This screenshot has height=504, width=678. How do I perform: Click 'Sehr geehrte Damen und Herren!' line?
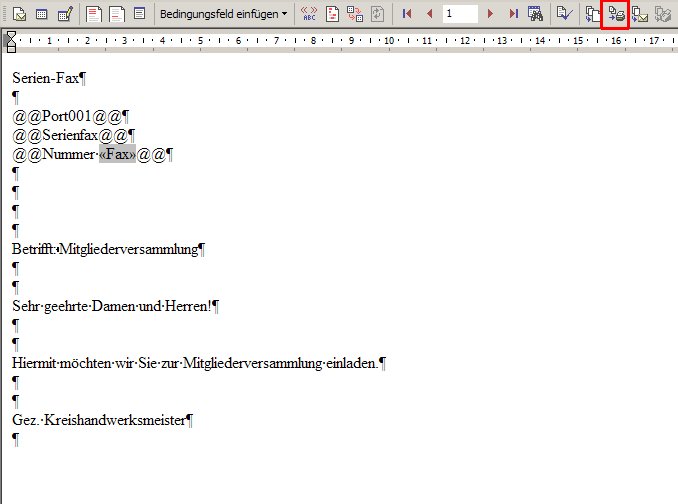[112, 306]
